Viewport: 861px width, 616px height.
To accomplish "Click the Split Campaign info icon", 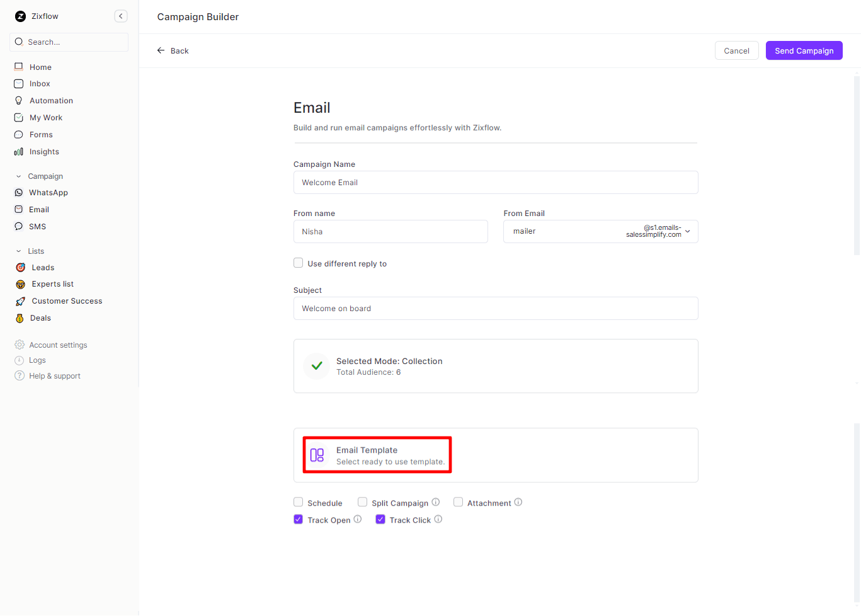I will 436,502.
